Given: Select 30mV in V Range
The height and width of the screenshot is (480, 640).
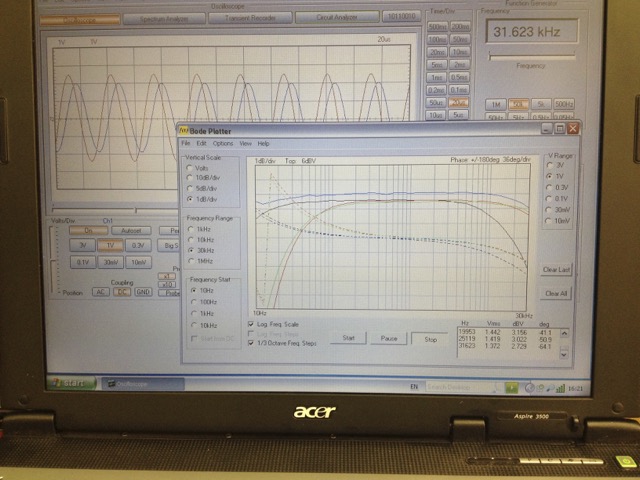Looking at the screenshot, I should coord(558,209).
